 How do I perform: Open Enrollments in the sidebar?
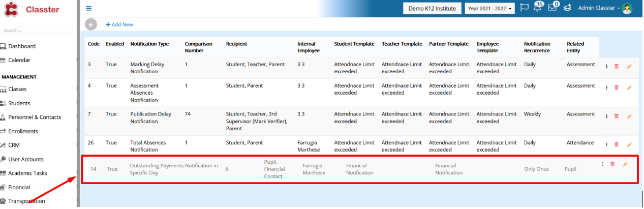tap(23, 131)
